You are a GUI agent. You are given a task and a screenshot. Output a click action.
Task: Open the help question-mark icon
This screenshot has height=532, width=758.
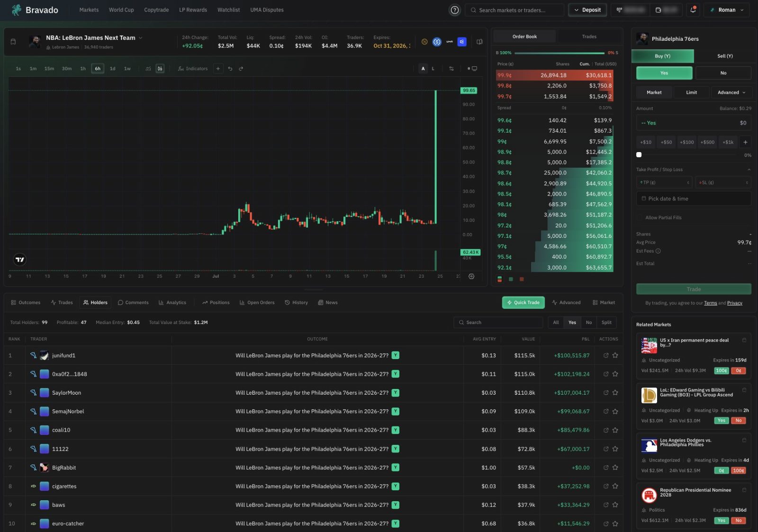point(454,10)
